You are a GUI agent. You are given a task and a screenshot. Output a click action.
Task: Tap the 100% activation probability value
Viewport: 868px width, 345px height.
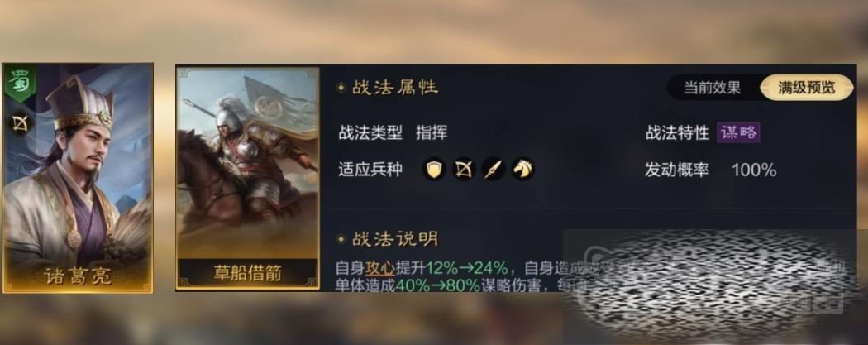coord(753,170)
